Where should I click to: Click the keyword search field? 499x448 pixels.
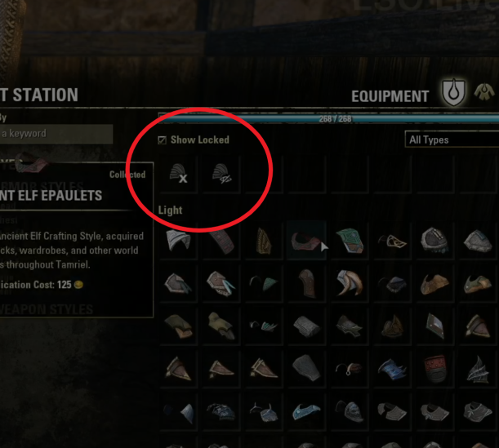coord(56,134)
